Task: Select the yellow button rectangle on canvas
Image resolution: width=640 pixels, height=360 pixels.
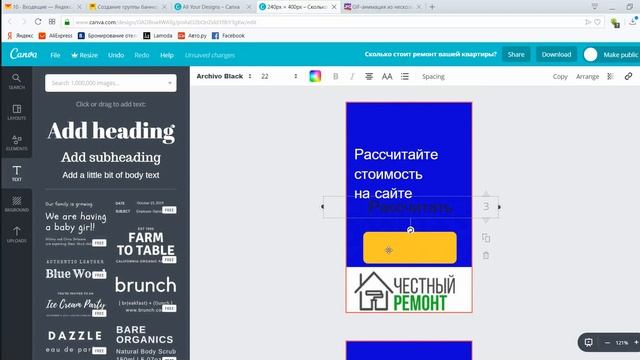Action: [x=410, y=248]
